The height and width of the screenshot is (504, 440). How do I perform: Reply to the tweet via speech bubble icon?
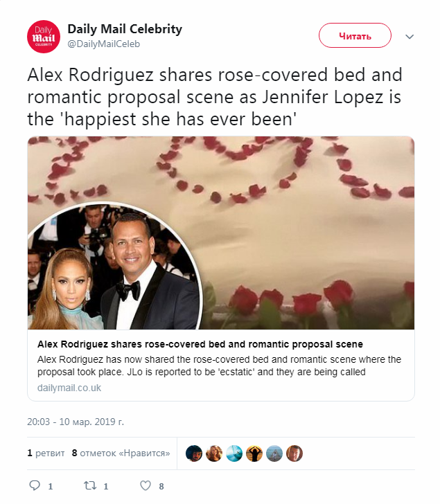click(x=34, y=486)
